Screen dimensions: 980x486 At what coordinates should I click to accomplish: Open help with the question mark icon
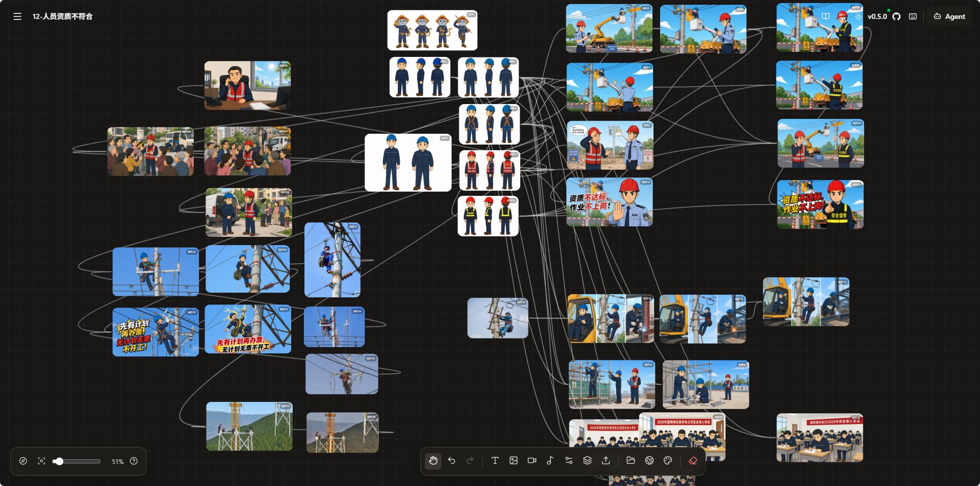click(x=134, y=461)
